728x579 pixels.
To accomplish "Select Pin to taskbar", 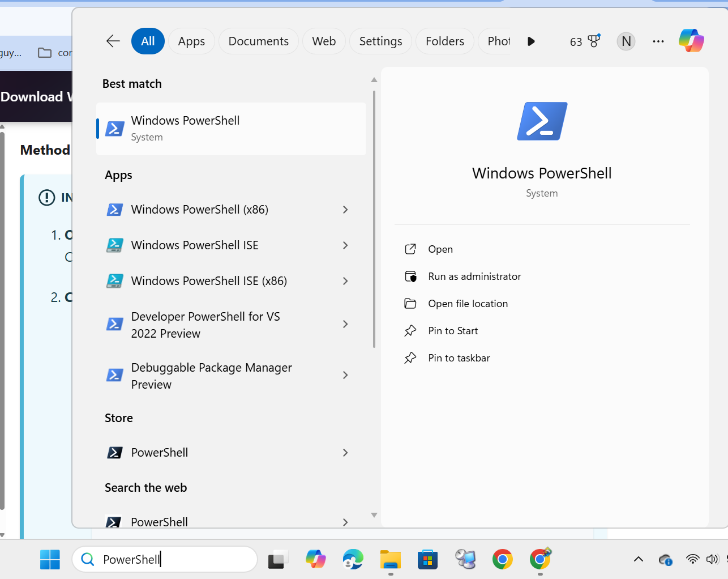I will click(x=459, y=358).
